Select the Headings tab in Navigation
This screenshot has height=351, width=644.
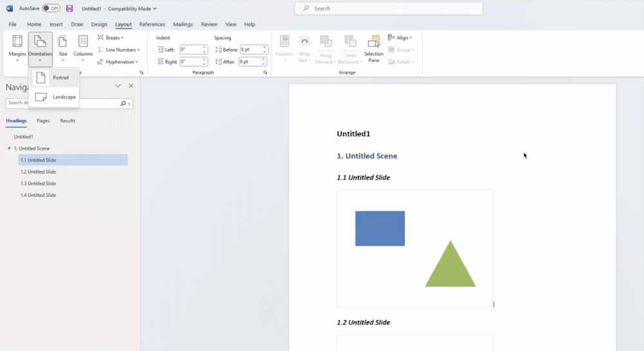point(16,121)
